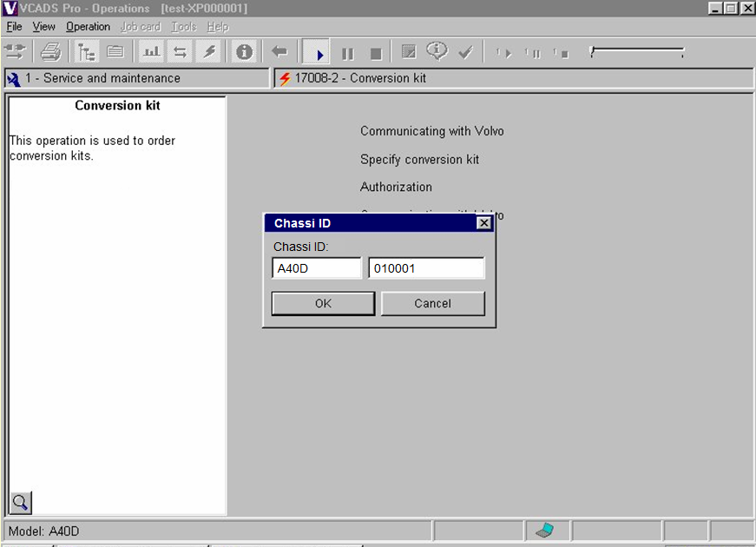Maximize the VCADS Pro window
The height and width of the screenshot is (547, 756).
point(731,8)
